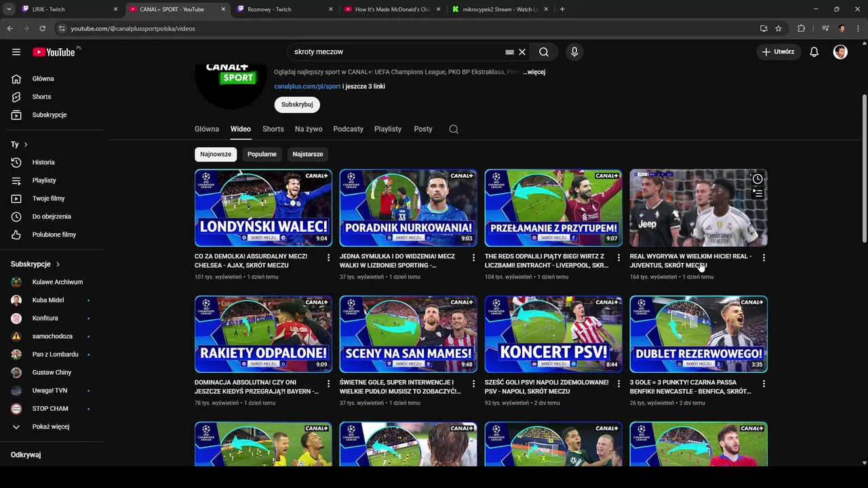
Task: Open channel Playlisty tab
Action: pos(388,129)
